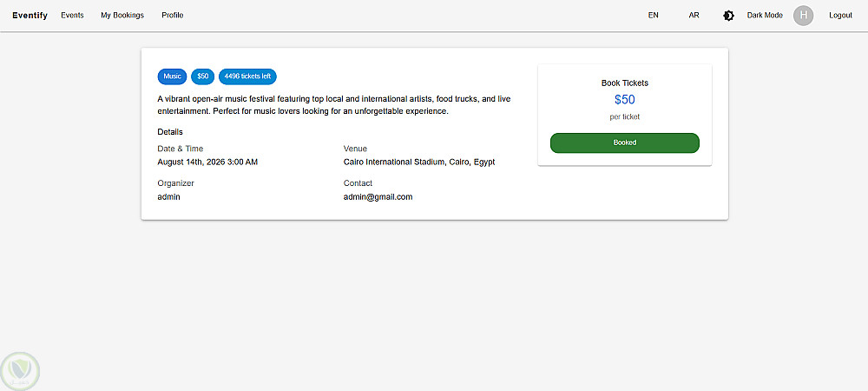
Task: Toggle the Dark Mode label
Action: point(765,15)
